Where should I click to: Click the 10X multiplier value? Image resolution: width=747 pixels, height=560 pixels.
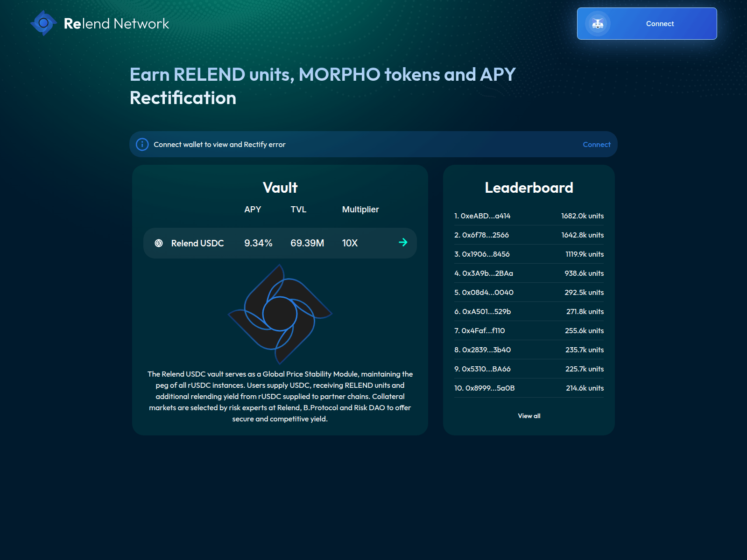(350, 243)
